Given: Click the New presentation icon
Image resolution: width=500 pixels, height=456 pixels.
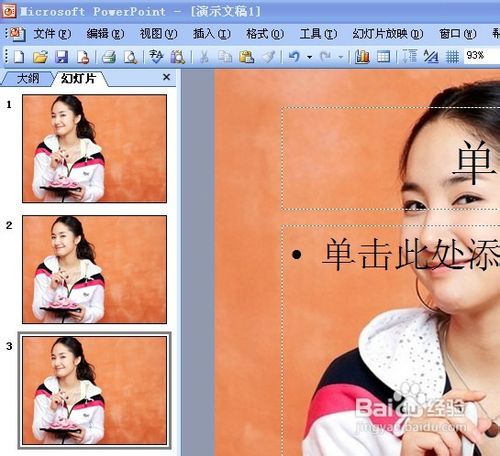Looking at the screenshot, I should tap(19, 57).
